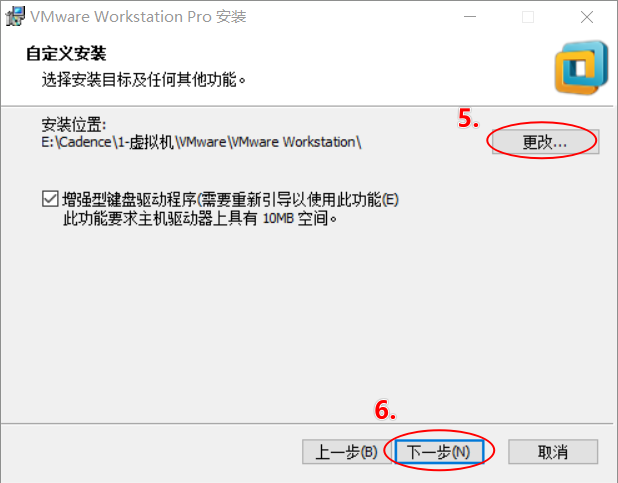Go back with the 上一步(B) button
Screen dimensions: 618x483
click(346, 451)
